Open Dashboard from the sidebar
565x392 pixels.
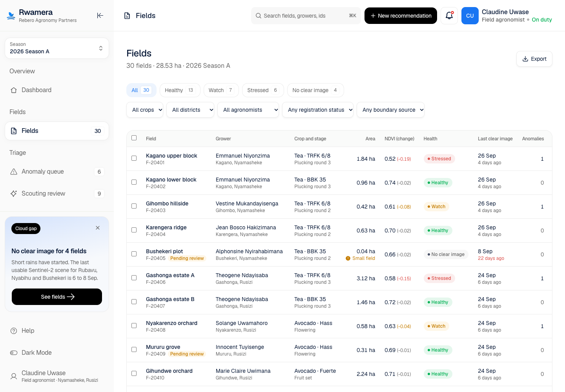57,90
